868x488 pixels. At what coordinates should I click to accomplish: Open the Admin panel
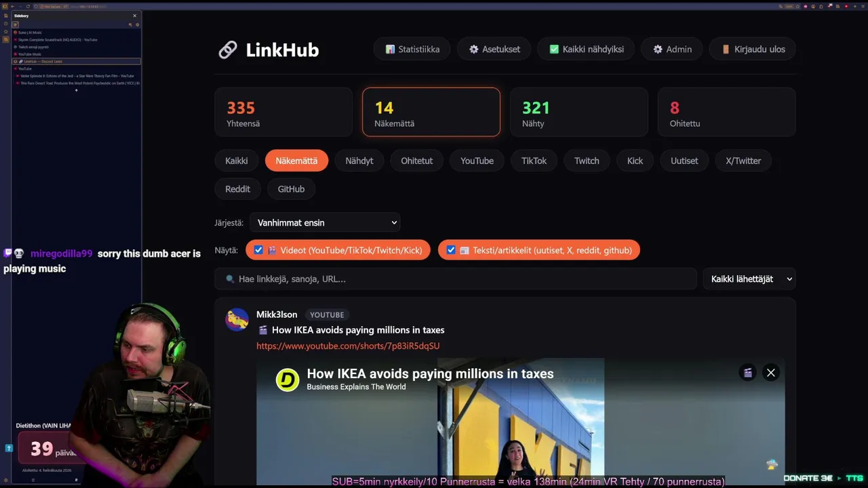672,49
